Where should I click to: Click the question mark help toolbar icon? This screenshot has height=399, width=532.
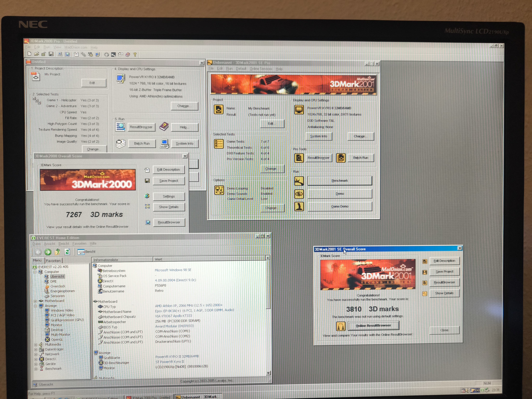(135, 55)
